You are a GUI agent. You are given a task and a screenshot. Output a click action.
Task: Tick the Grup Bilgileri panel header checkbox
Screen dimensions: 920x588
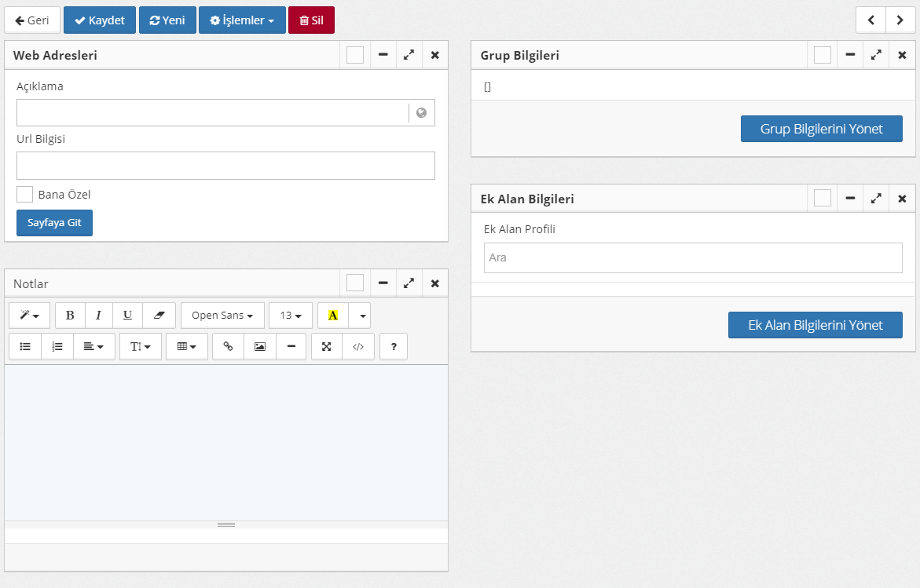pyautogui.click(x=823, y=55)
